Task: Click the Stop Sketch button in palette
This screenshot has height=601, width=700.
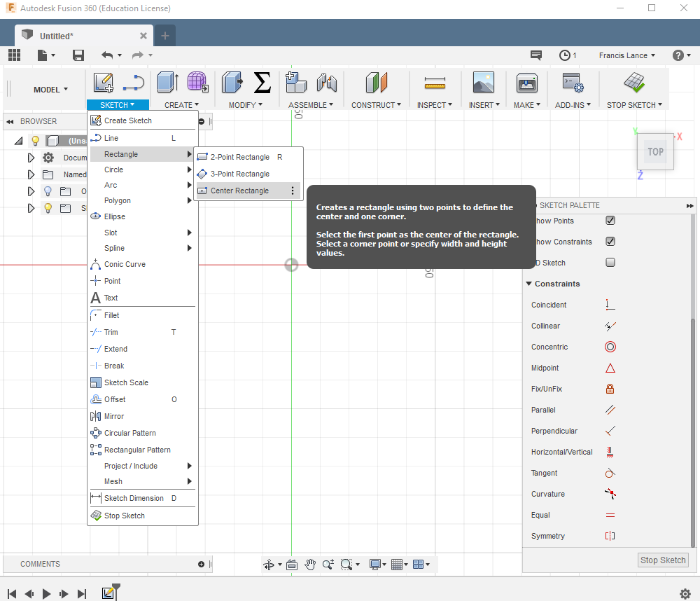Action: coord(663,560)
